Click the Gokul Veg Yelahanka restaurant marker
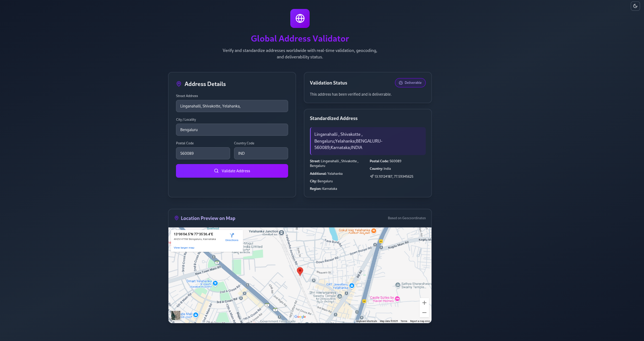 374,231
